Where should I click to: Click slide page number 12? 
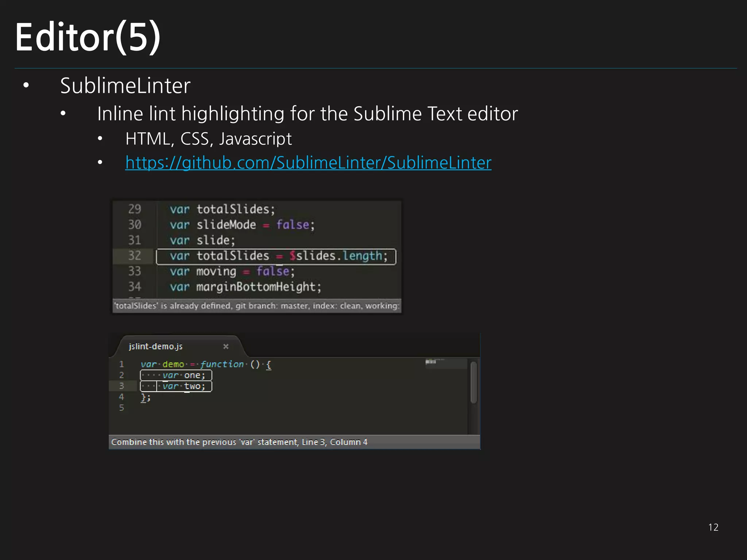pyautogui.click(x=713, y=528)
